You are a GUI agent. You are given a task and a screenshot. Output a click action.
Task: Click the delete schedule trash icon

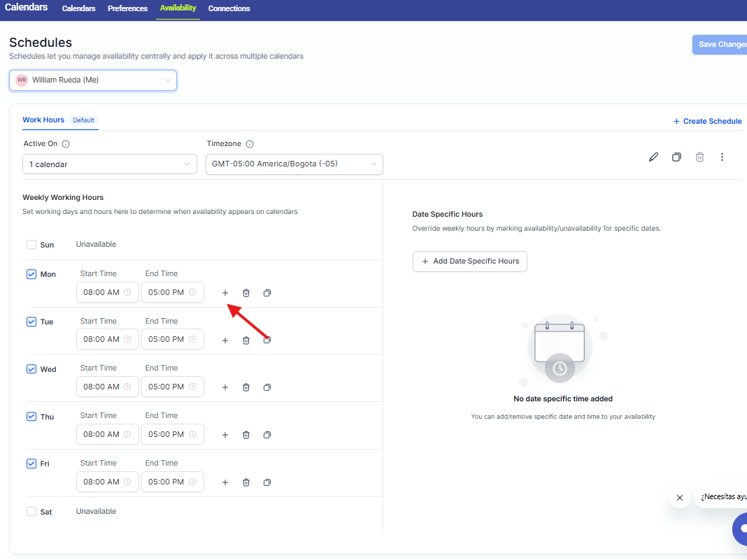(x=699, y=157)
